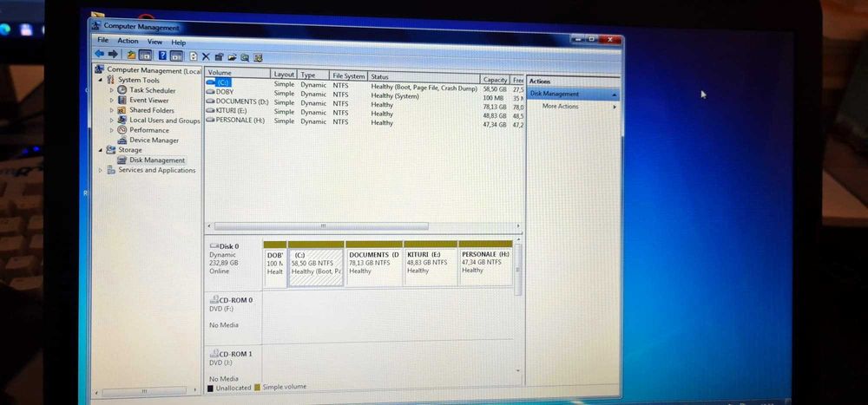Click the PERSONALE (H:) volume drive icon
The height and width of the screenshot is (405, 868).
tap(210, 119)
